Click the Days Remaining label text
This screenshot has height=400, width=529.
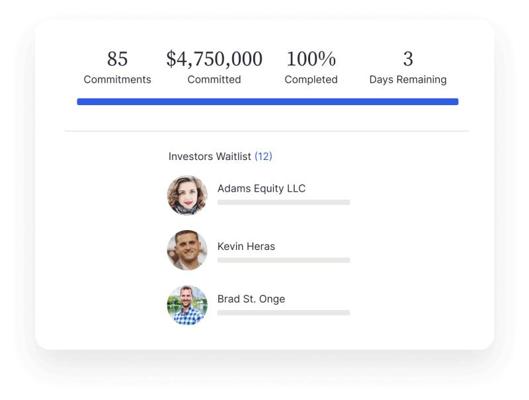(408, 80)
